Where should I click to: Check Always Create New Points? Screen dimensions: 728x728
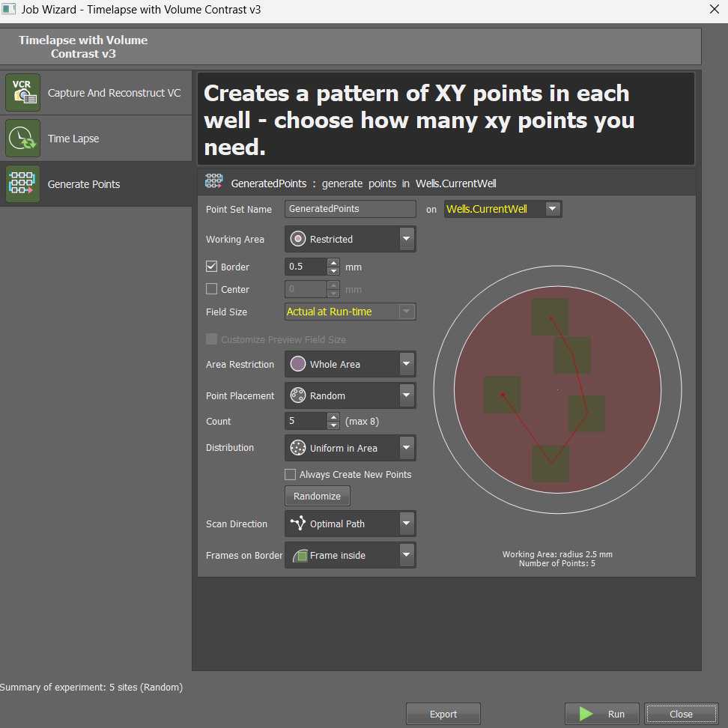pyautogui.click(x=290, y=474)
